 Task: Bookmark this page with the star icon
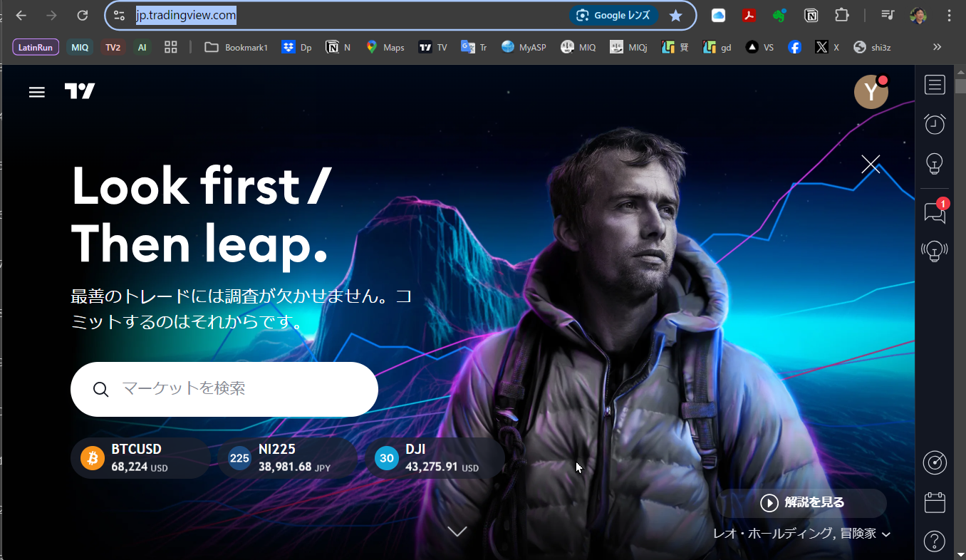click(x=675, y=16)
